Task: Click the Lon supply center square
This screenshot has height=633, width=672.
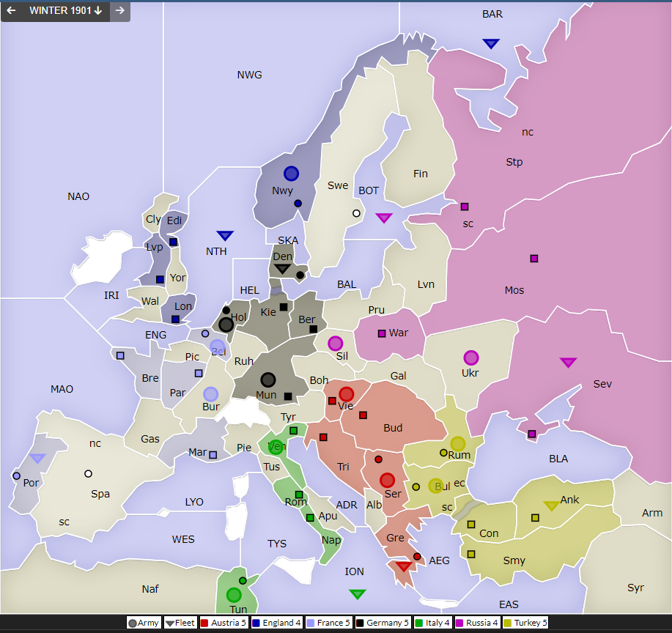Action: click(175, 319)
